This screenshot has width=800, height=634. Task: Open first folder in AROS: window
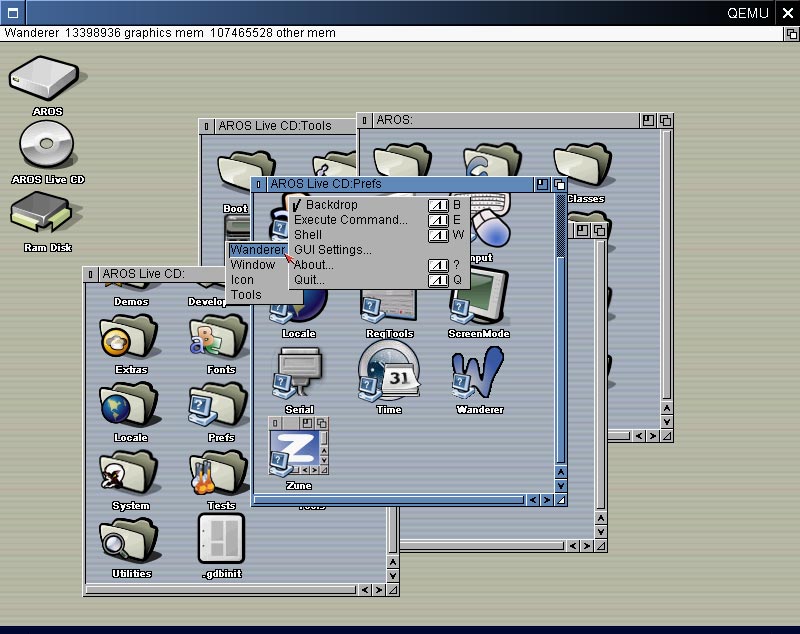pos(403,161)
